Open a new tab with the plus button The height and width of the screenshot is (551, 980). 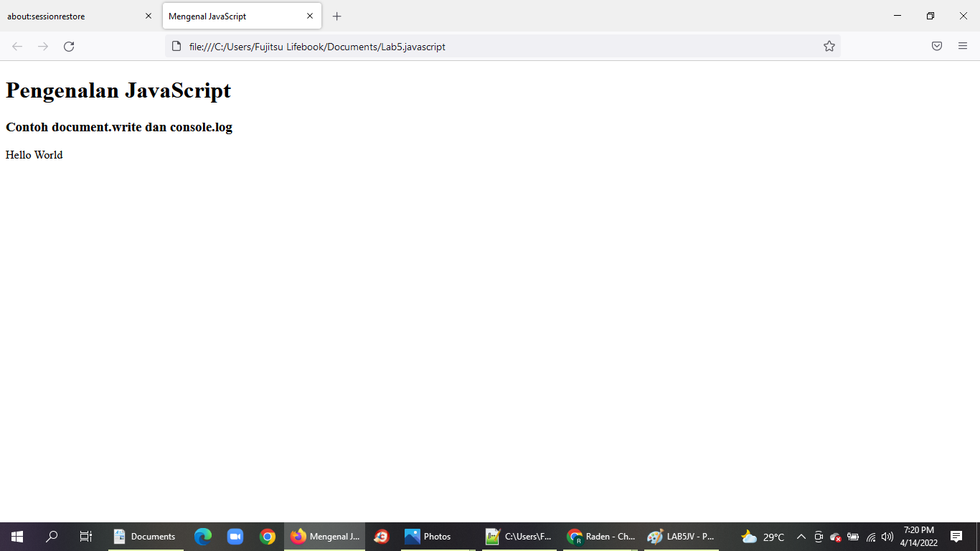point(337,16)
